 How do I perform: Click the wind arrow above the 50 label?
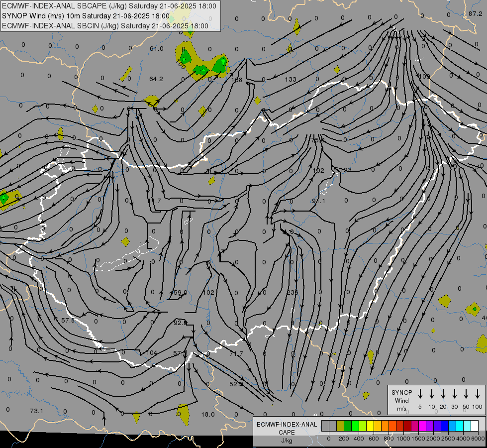466,393
